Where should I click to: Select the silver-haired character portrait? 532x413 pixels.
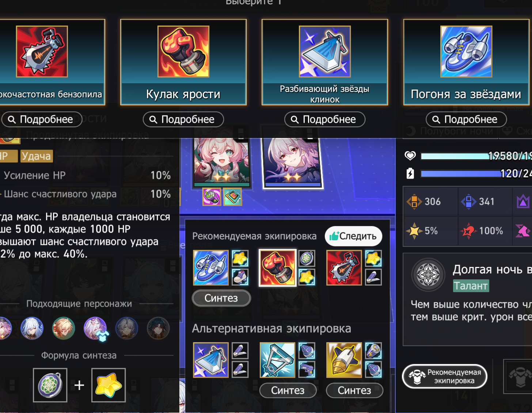pyautogui.click(x=292, y=161)
